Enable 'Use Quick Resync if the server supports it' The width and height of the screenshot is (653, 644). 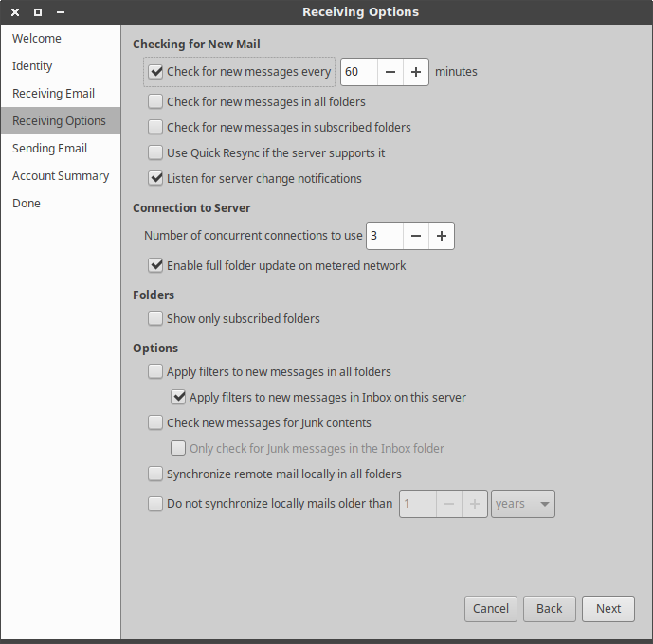pyautogui.click(x=156, y=152)
